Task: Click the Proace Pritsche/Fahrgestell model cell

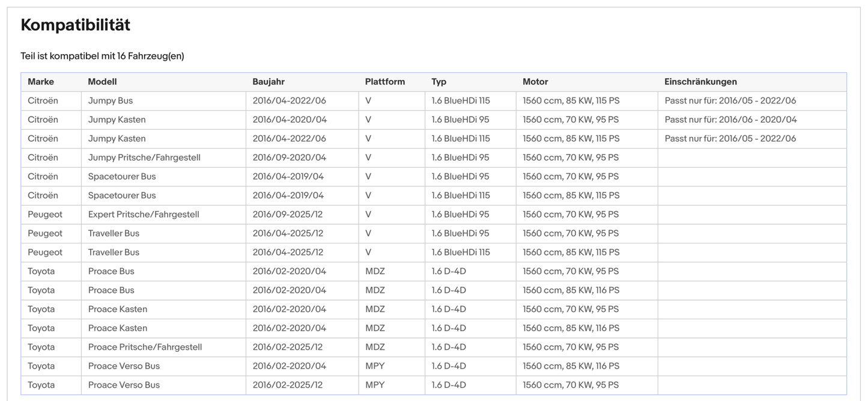Action: click(x=145, y=347)
